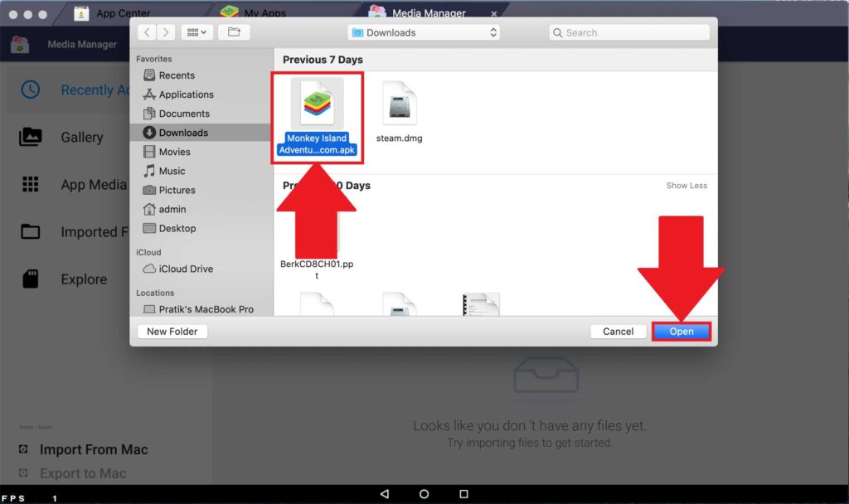Image resolution: width=849 pixels, height=504 pixels.
Task: Click the empty inbox tray illustration
Action: pyautogui.click(x=546, y=375)
